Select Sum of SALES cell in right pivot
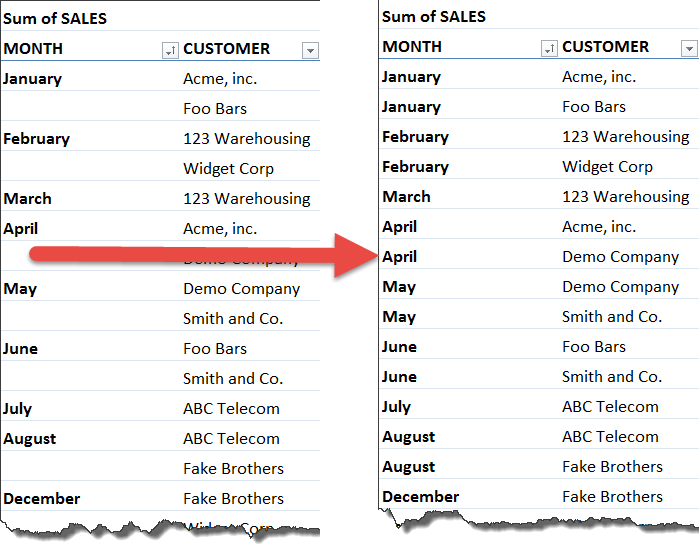This screenshot has width=699, height=551. pos(434,16)
